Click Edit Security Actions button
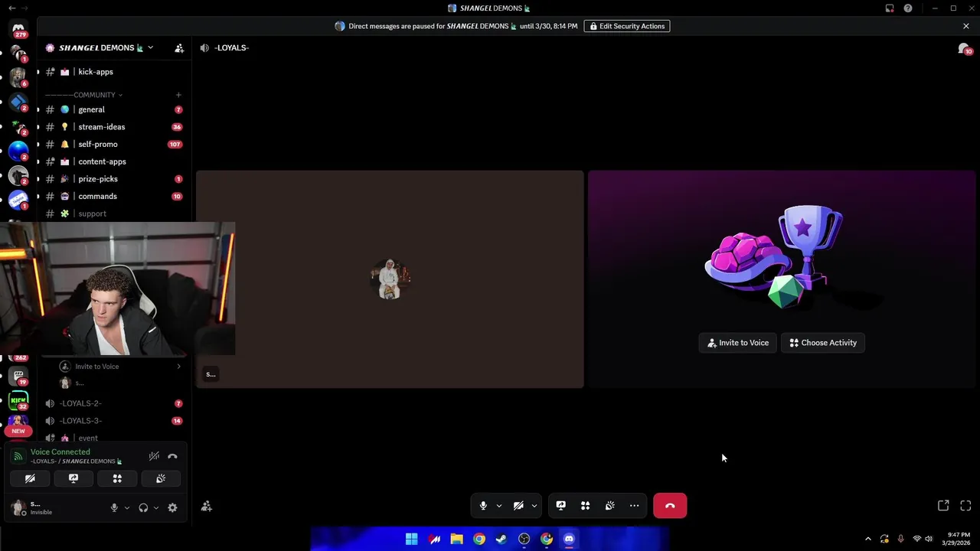This screenshot has width=980, height=551. [x=627, y=26]
